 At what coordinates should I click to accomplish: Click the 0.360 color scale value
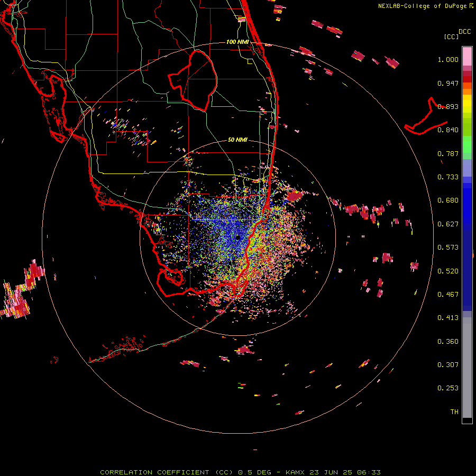click(448, 342)
